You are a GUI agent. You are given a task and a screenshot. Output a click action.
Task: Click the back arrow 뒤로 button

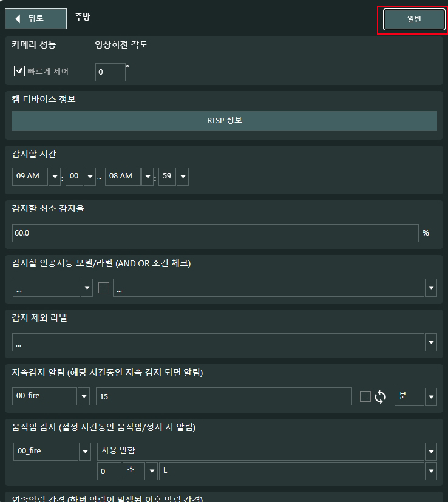35,19
